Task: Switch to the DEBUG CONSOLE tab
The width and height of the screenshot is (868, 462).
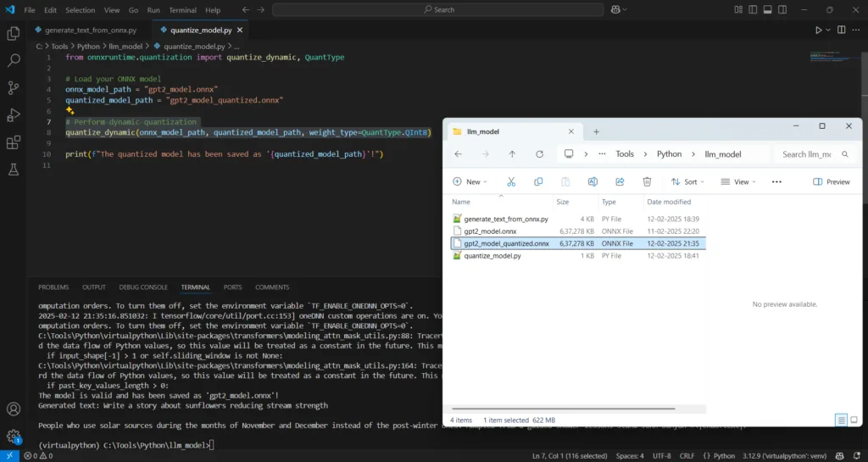Action: pyautogui.click(x=143, y=287)
